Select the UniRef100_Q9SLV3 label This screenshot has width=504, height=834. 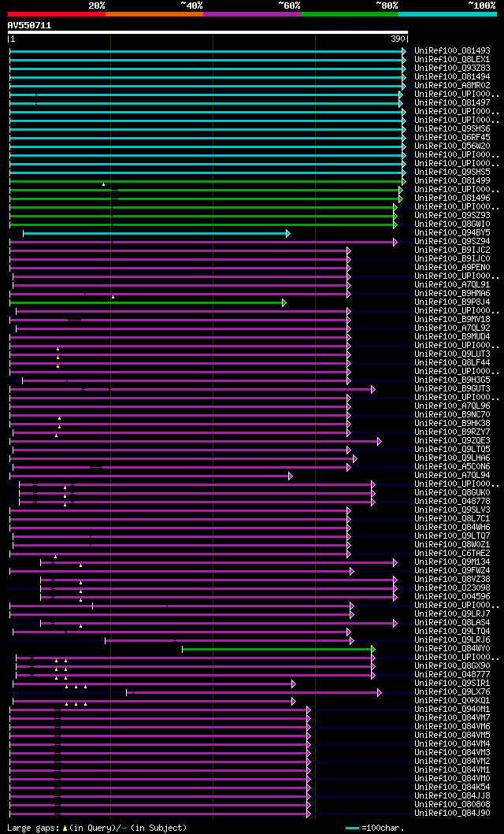coord(453,510)
